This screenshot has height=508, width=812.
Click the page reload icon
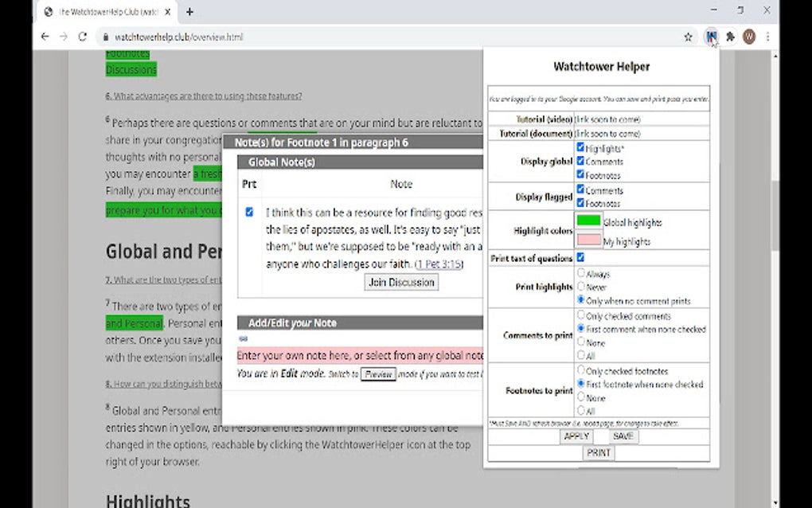(83, 37)
